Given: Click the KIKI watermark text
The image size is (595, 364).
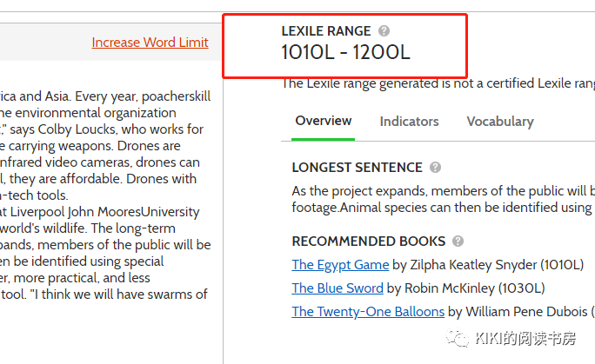Looking at the screenshot, I should tap(525, 338).
